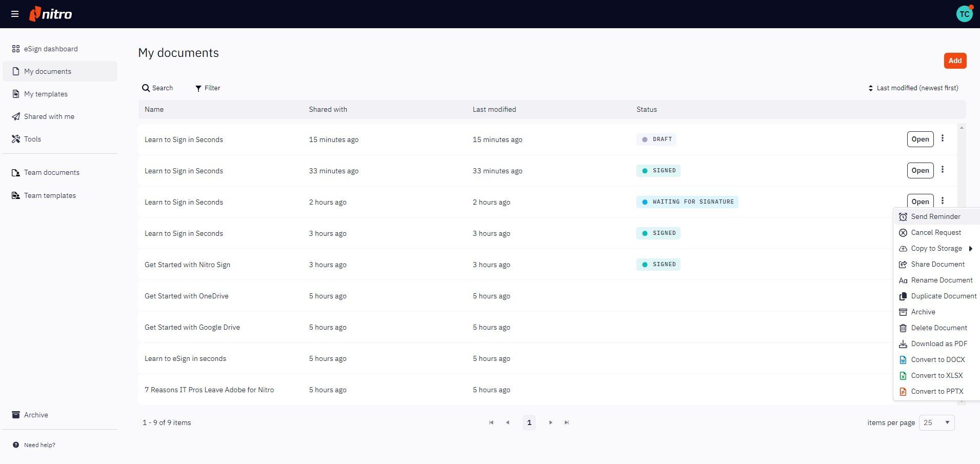Change the Last modified sort order

coord(913,88)
